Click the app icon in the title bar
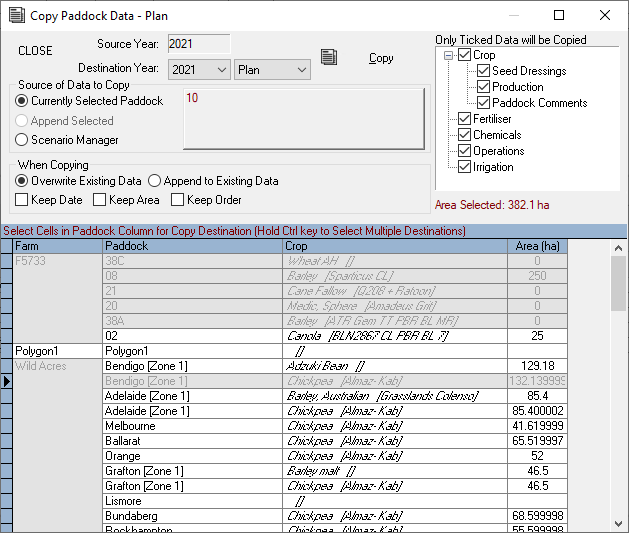Viewport: 629px width, 533px height. click(16, 15)
